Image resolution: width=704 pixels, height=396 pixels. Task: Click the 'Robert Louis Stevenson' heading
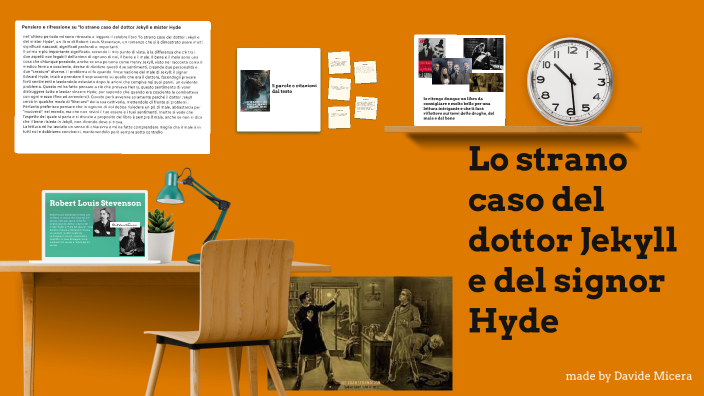coord(95,203)
